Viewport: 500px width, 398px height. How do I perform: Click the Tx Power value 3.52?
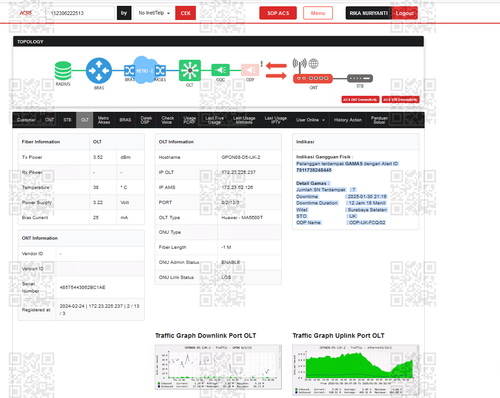98,157
